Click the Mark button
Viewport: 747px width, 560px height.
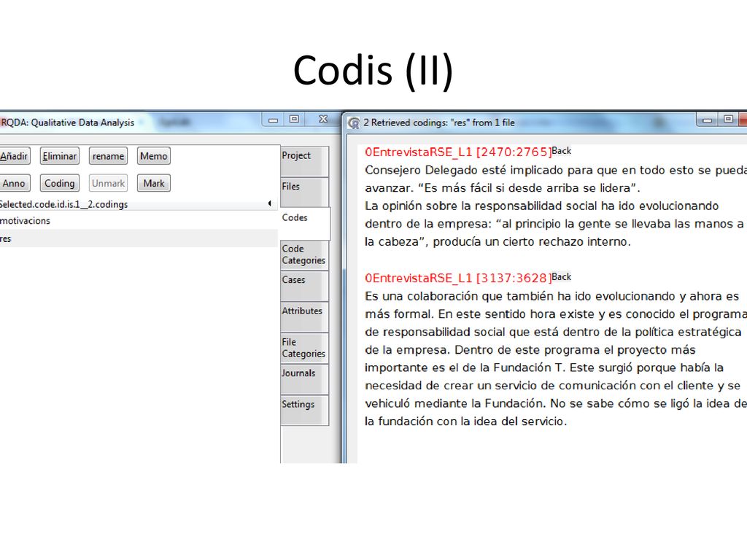[x=153, y=183]
